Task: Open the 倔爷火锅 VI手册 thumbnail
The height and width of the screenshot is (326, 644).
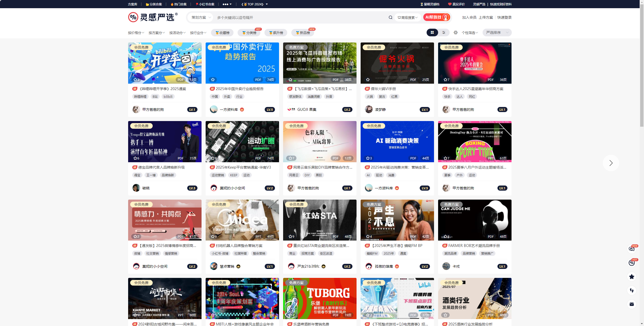Action: [397, 63]
